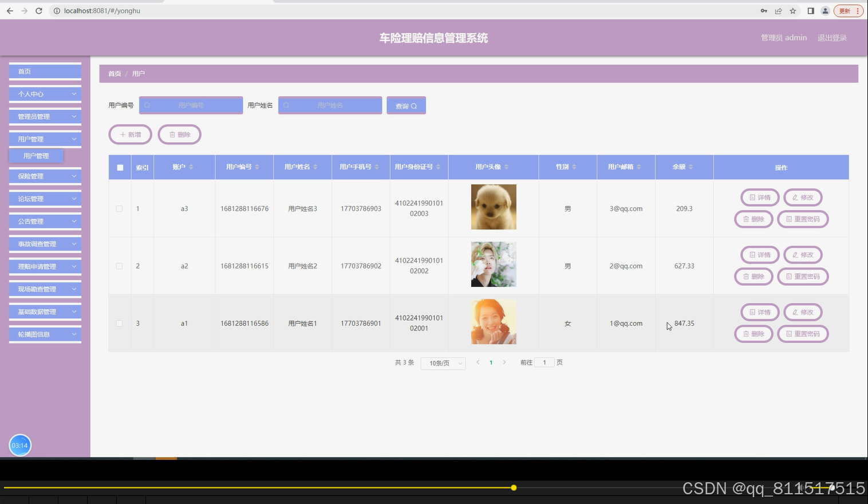Sort by 用户姓名 column sort arrows
868x504 pixels.
[315, 167]
